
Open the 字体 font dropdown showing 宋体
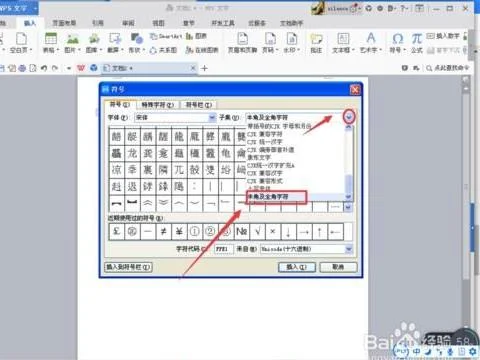tap(175, 117)
